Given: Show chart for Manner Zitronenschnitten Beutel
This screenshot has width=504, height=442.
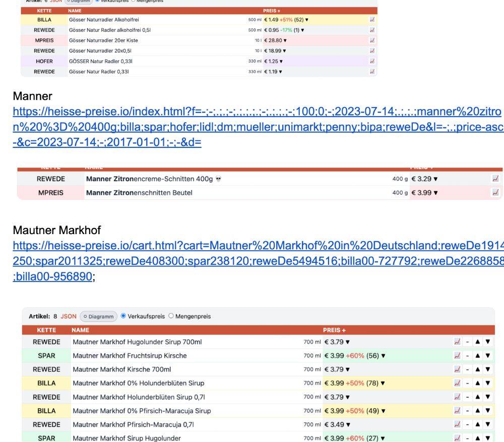Looking at the screenshot, I should coord(495,192).
